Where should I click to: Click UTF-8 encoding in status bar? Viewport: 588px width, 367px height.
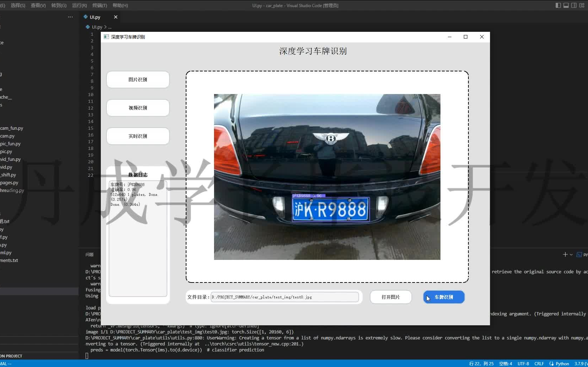523,363
